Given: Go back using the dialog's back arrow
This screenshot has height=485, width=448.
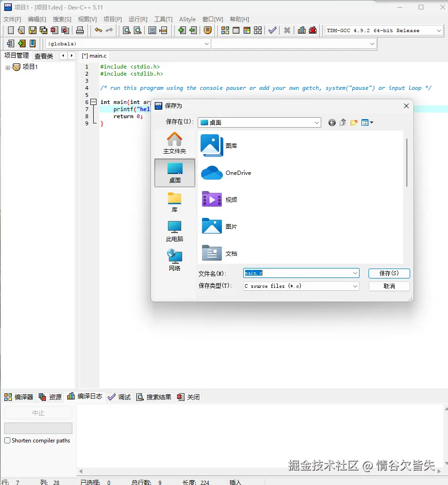Looking at the screenshot, I should [x=332, y=123].
